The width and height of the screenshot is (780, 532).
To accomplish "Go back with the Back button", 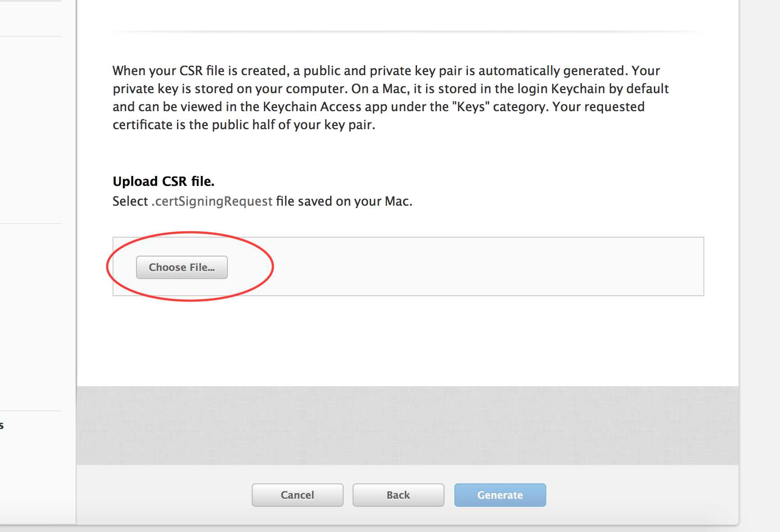I will coord(398,495).
